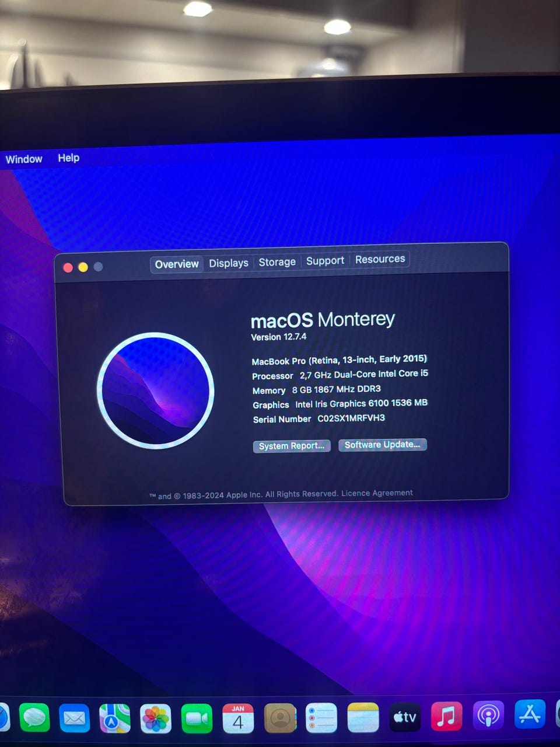The width and height of the screenshot is (560, 747).
Task: Launch the Apple TV app
Action: click(405, 717)
